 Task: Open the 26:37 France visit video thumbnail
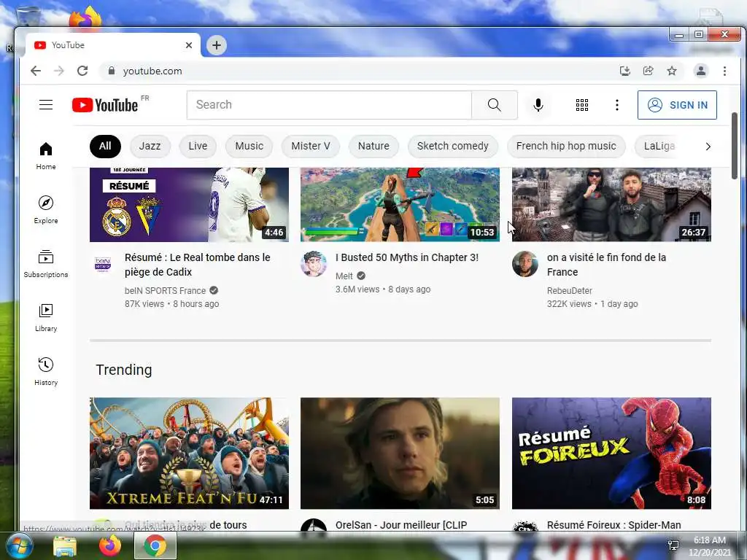[x=611, y=205]
